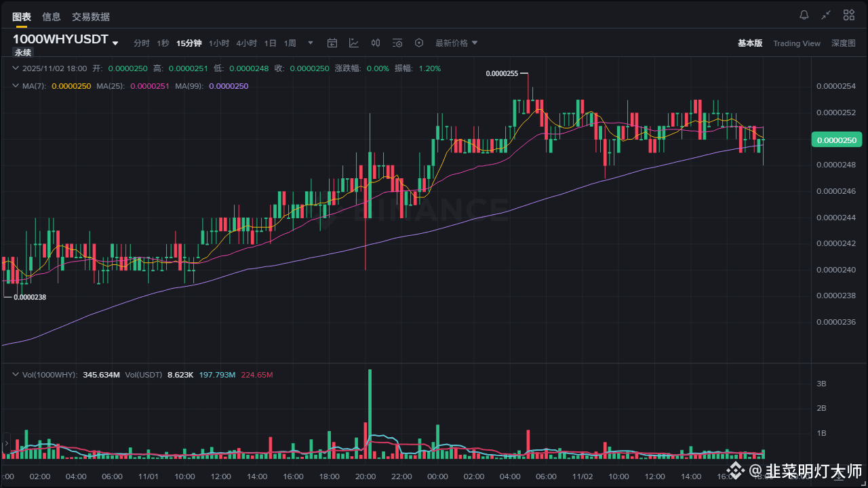Click the calendar date-range icon
This screenshot has height=488, width=868.
pos(332,43)
